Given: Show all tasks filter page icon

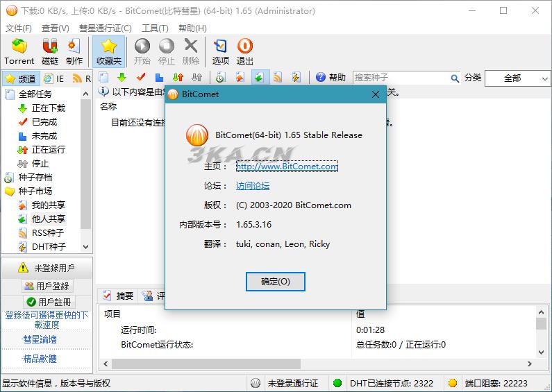Looking at the screenshot, I should pos(103,77).
